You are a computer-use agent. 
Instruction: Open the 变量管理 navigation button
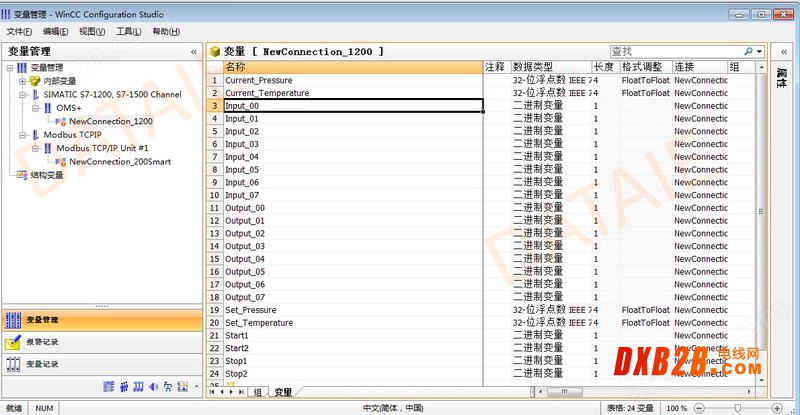pyautogui.click(x=102, y=320)
